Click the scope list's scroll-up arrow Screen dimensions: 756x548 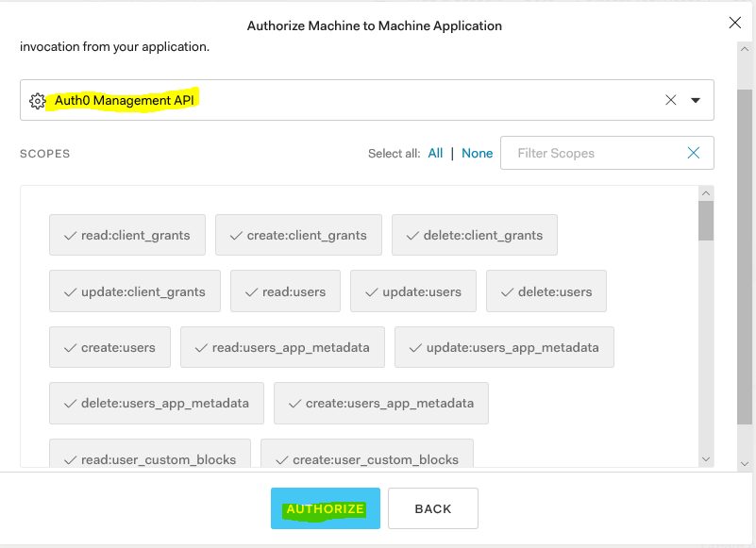(706, 193)
